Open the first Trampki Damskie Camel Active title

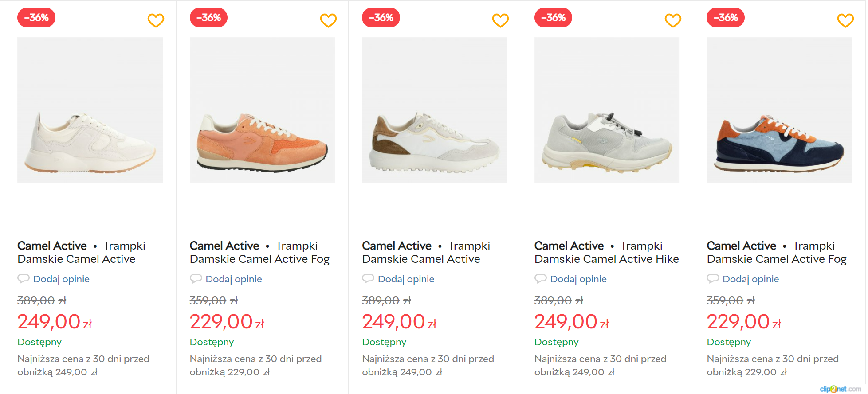pyautogui.click(x=82, y=253)
